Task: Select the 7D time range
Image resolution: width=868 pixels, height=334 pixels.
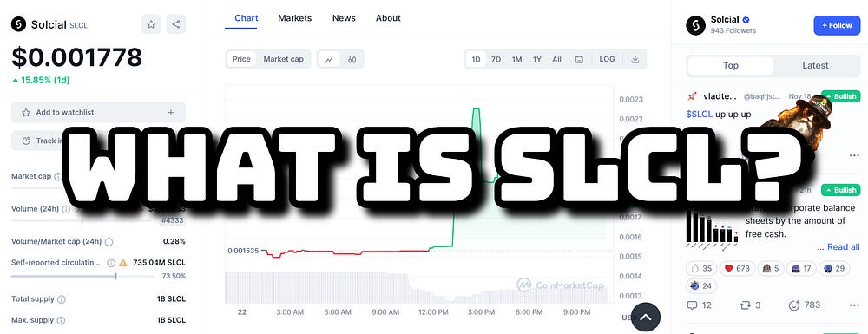Action: pyautogui.click(x=496, y=59)
